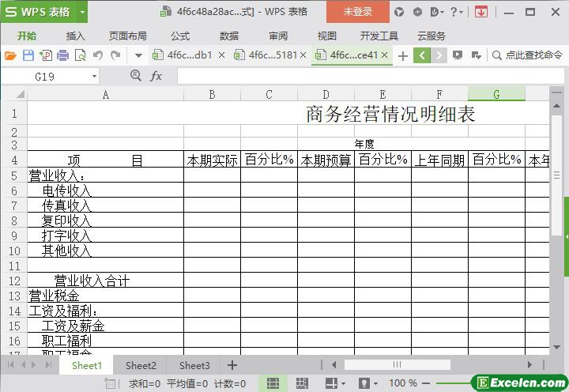Go to previous document tab green arrow
The height and width of the screenshot is (392, 569).
click(x=422, y=55)
